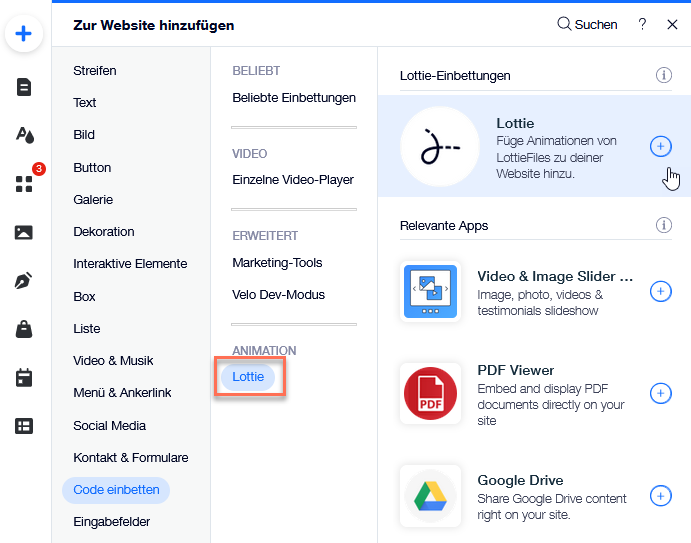The width and height of the screenshot is (691, 543).
Task: Select Streifen category
Action: pos(95,71)
